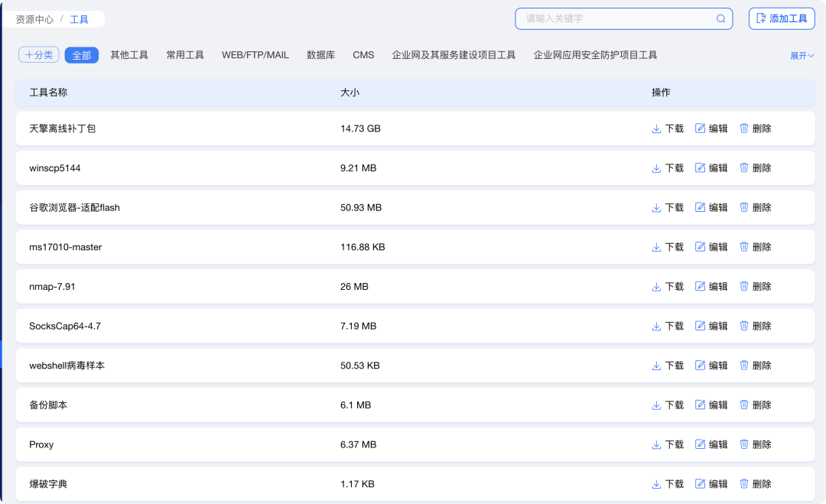Expand category list with 展开

(x=802, y=55)
